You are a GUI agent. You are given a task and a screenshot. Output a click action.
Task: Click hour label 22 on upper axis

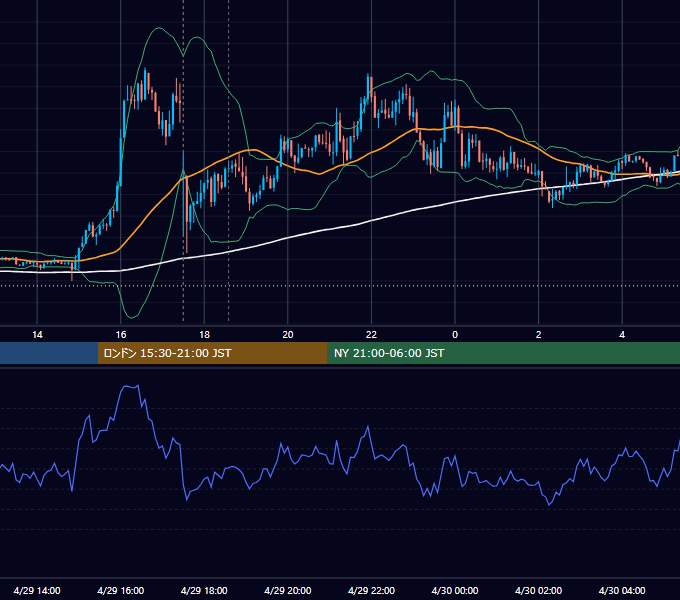click(x=371, y=335)
